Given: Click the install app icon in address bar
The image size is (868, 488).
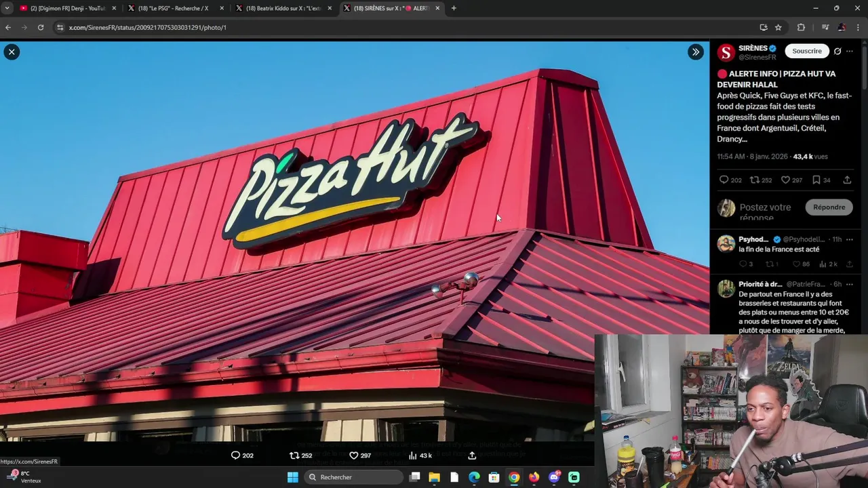Looking at the screenshot, I should click(x=764, y=27).
